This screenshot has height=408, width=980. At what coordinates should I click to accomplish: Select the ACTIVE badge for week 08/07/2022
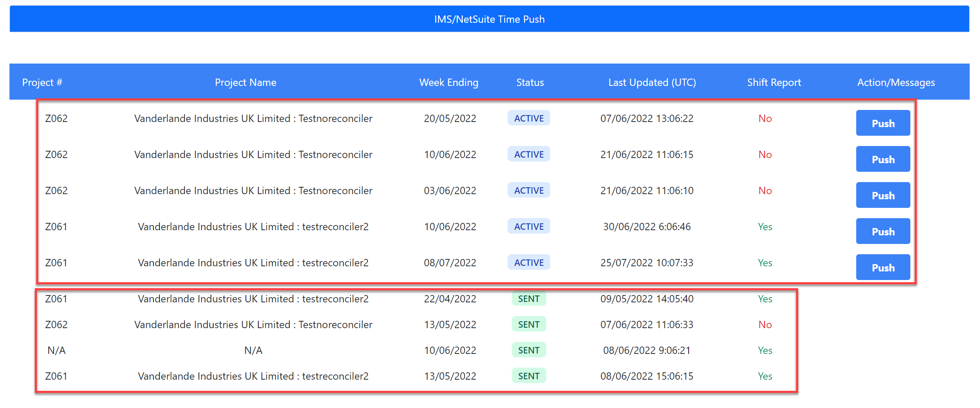pos(529,262)
